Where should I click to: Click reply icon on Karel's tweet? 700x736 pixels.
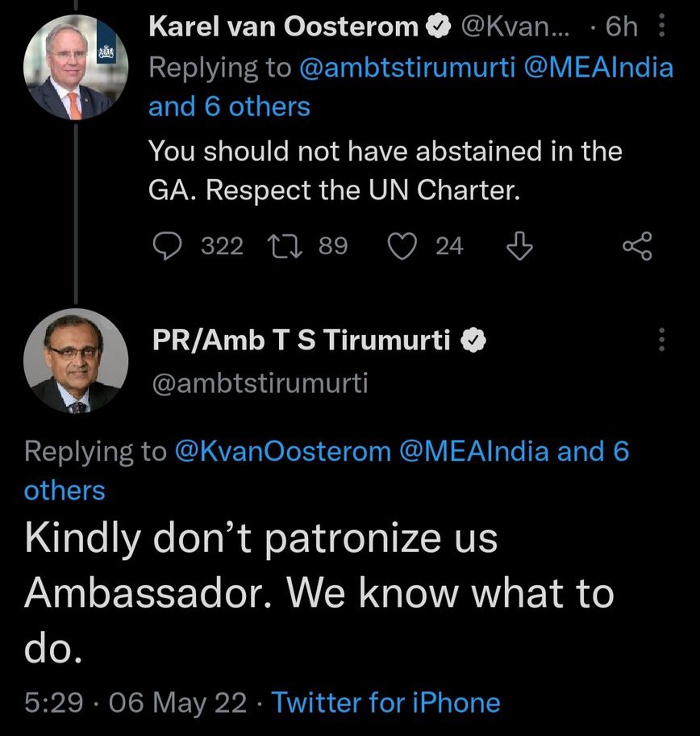(x=169, y=247)
